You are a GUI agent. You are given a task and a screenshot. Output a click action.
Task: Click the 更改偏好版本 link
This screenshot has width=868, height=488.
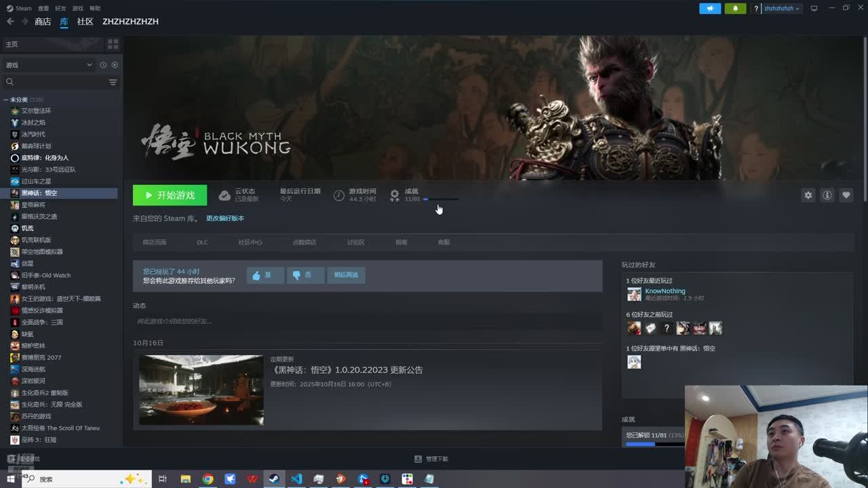(x=224, y=218)
